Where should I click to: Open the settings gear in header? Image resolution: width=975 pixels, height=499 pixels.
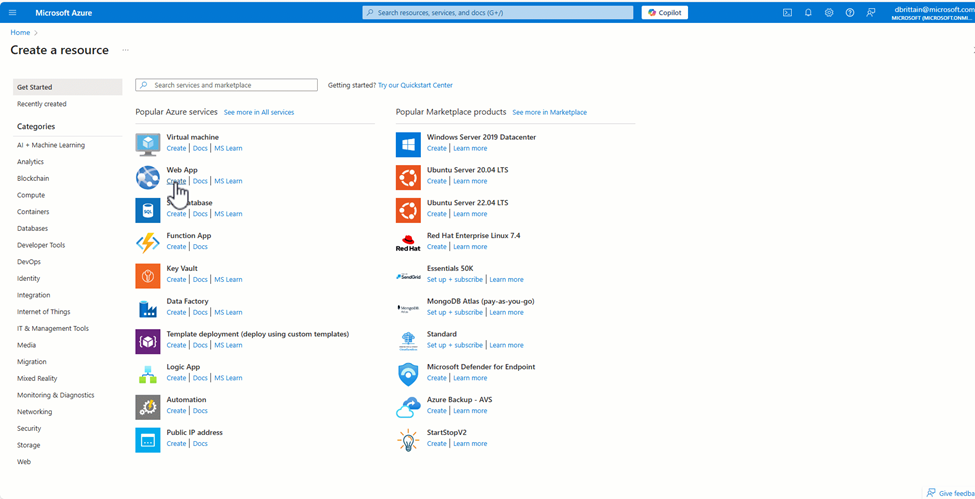click(829, 12)
